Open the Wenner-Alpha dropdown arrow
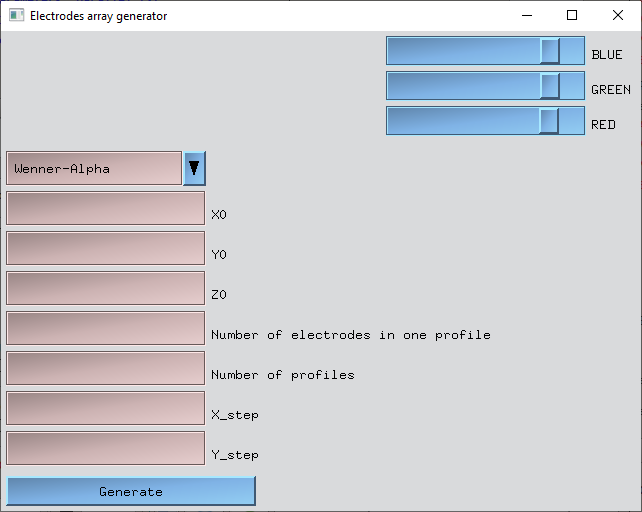 (x=194, y=168)
